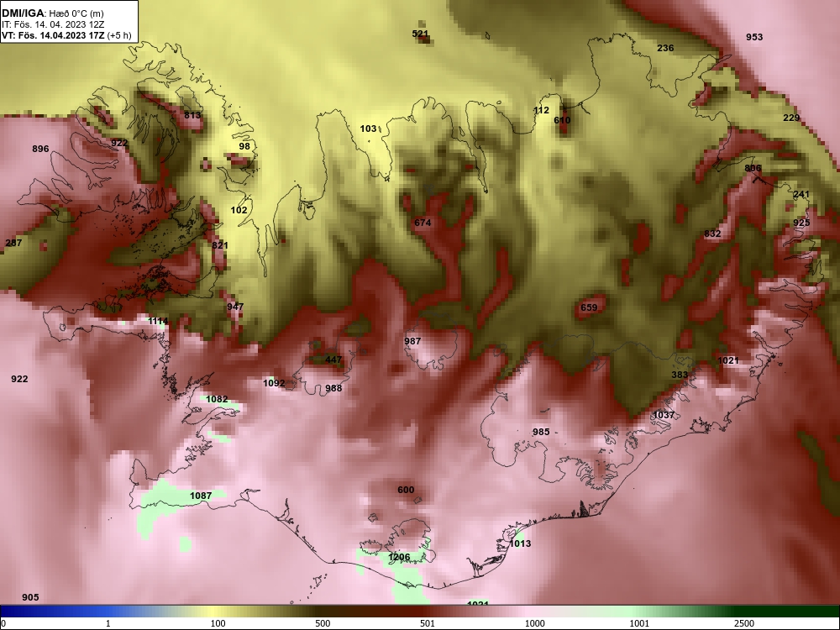
Task: Click the legend label 1001 on the color scale
Action: (639, 623)
